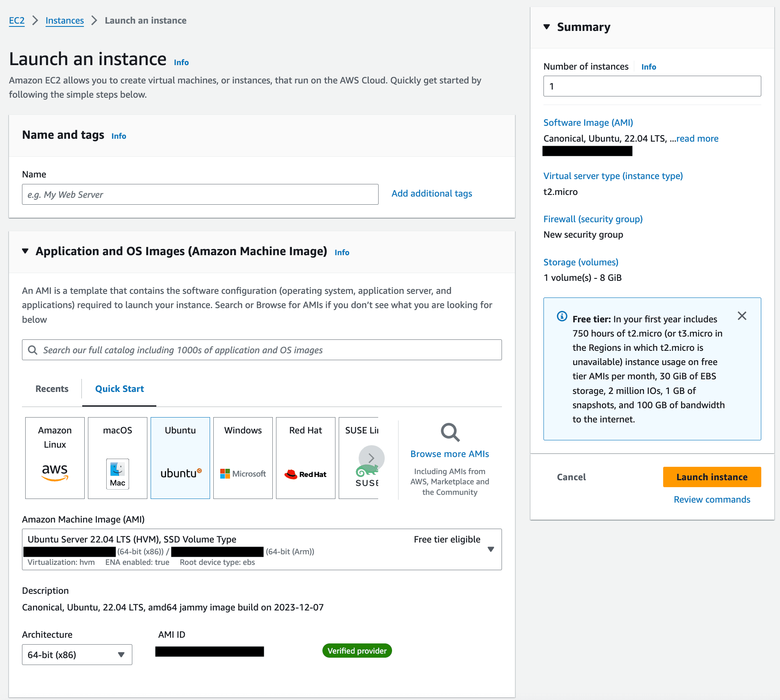Select the Windows AMI tile
This screenshot has height=700, width=780.
pos(243,458)
